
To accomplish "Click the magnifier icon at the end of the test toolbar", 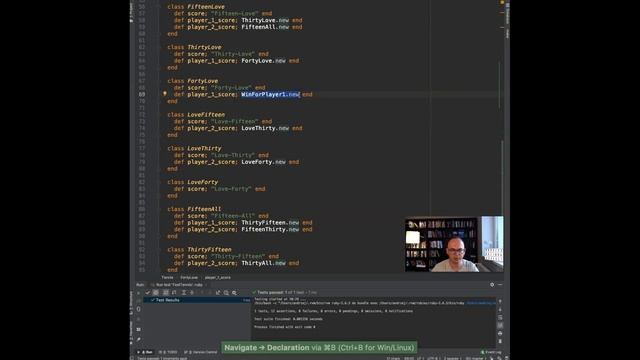I will pos(234,293).
